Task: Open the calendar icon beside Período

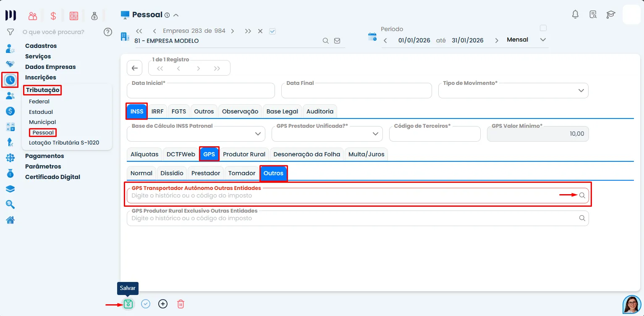Action: coord(372,37)
